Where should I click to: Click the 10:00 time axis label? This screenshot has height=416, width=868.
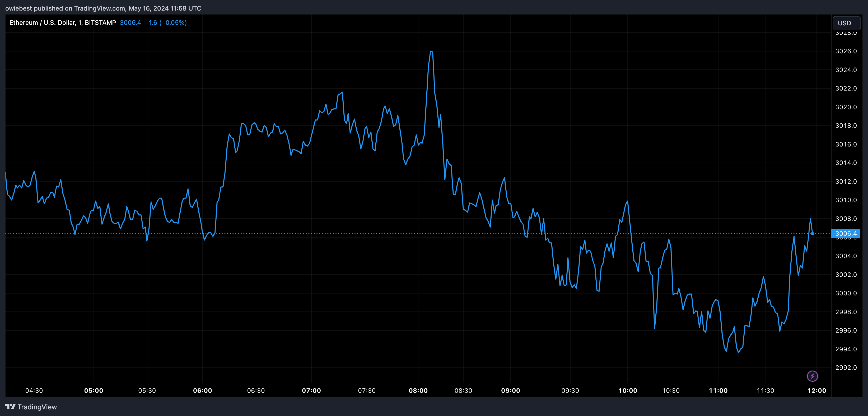tap(627, 390)
